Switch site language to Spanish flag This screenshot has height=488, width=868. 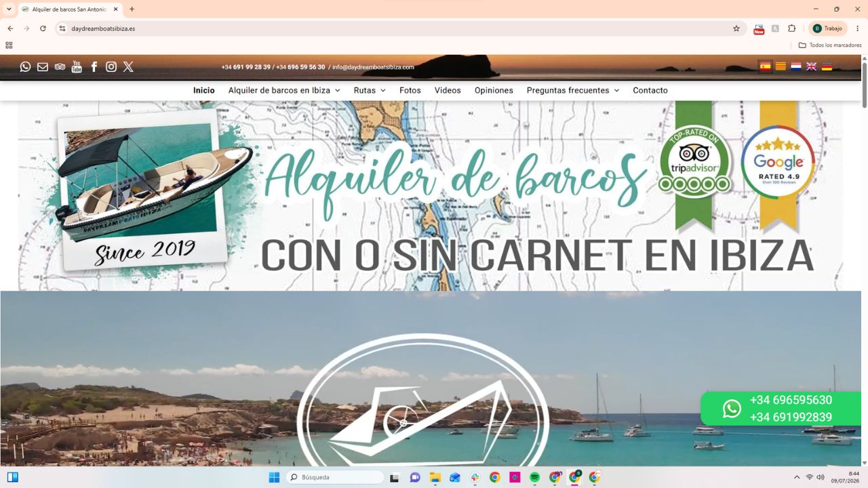click(x=765, y=66)
